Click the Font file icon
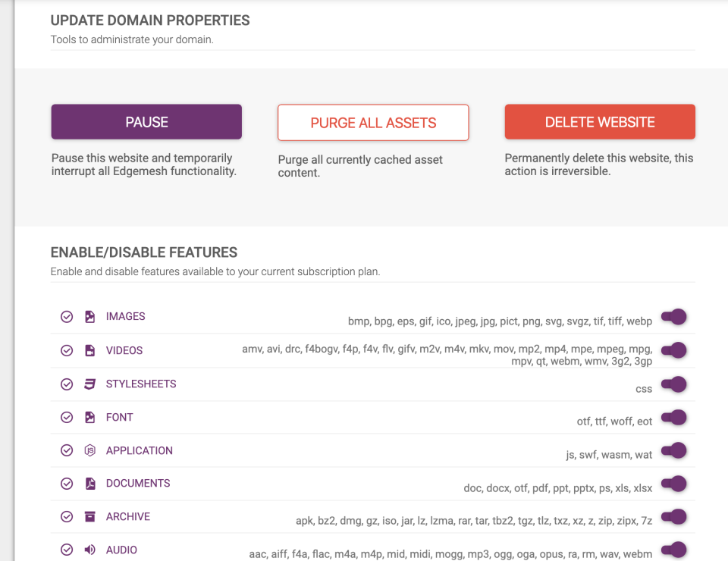 click(x=89, y=417)
